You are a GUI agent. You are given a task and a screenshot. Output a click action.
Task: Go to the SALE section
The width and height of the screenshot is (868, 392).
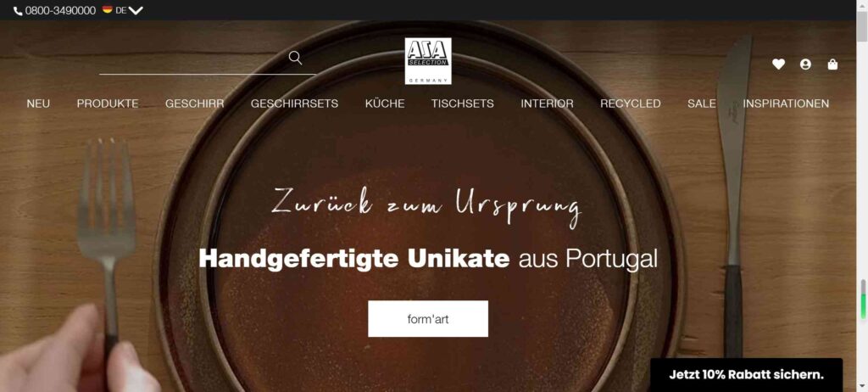point(701,104)
